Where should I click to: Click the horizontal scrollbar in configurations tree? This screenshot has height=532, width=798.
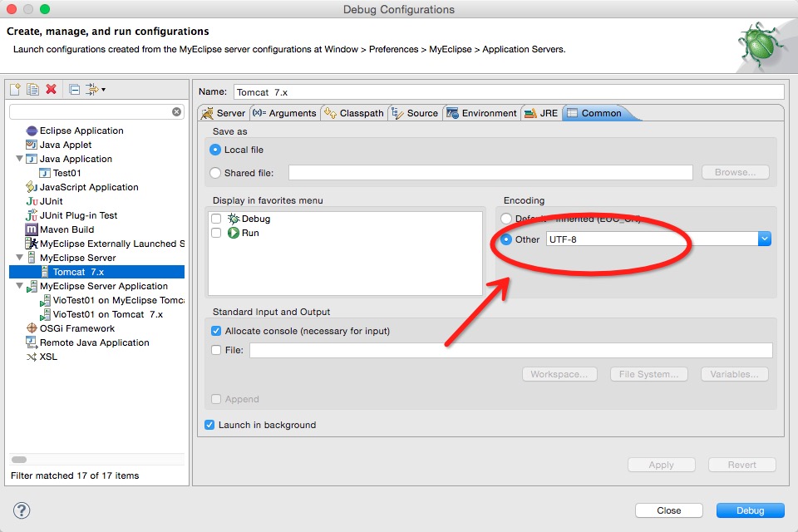[x=19, y=460]
